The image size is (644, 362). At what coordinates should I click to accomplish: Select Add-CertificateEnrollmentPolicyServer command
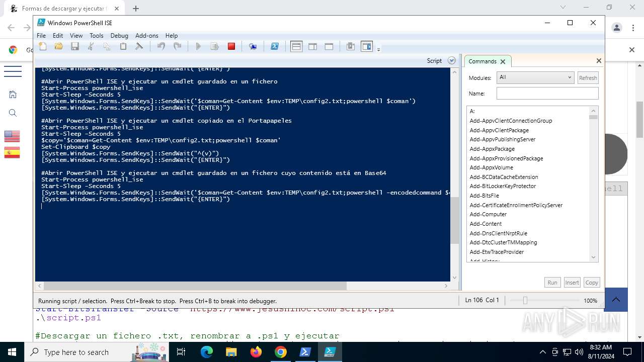tap(516, 205)
